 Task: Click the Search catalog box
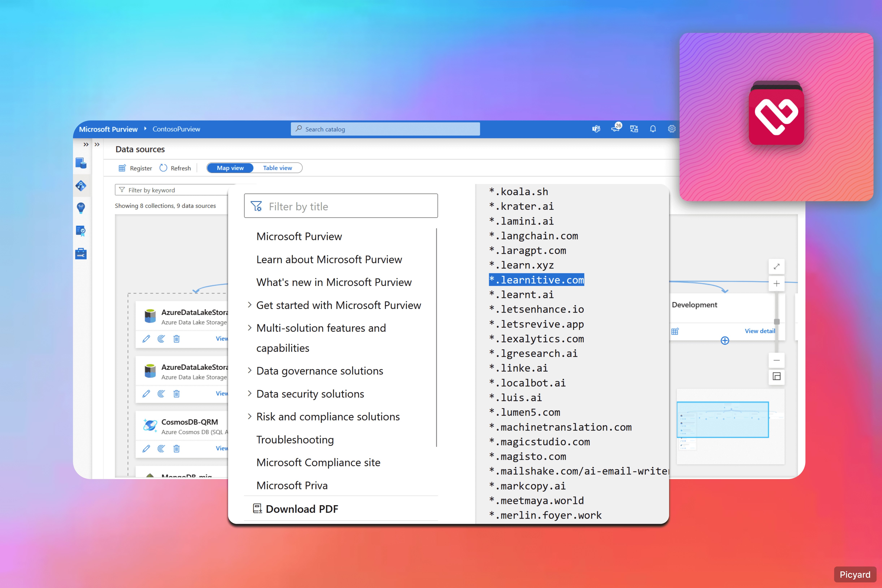[x=385, y=129]
